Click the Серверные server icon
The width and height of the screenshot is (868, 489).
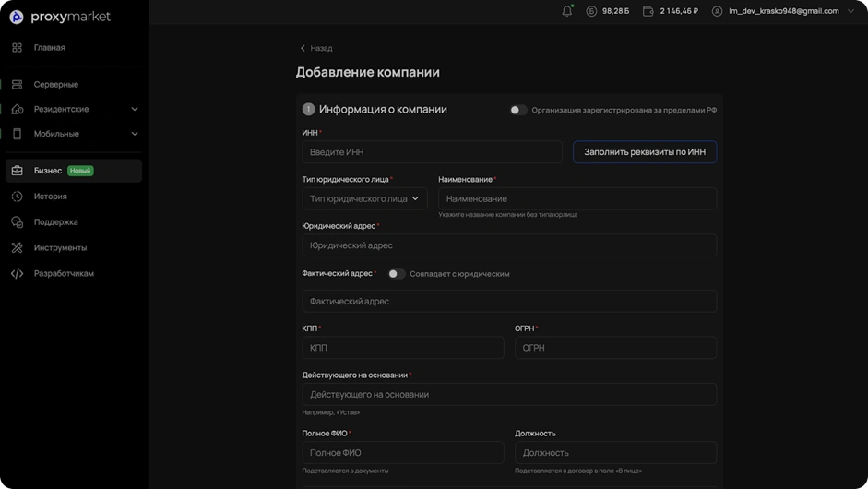point(18,84)
